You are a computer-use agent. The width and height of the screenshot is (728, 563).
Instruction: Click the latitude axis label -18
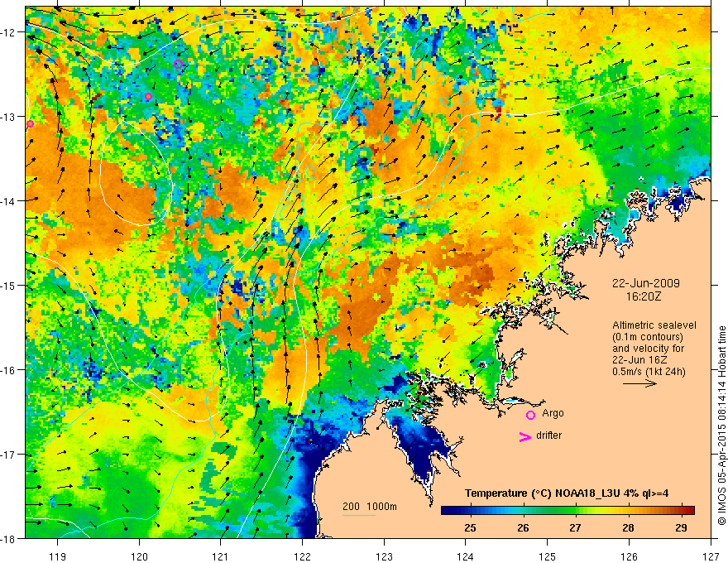point(8,538)
